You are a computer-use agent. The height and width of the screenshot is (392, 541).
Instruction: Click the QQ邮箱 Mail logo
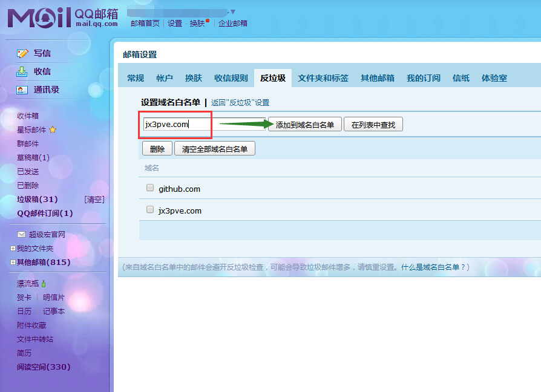[62, 18]
